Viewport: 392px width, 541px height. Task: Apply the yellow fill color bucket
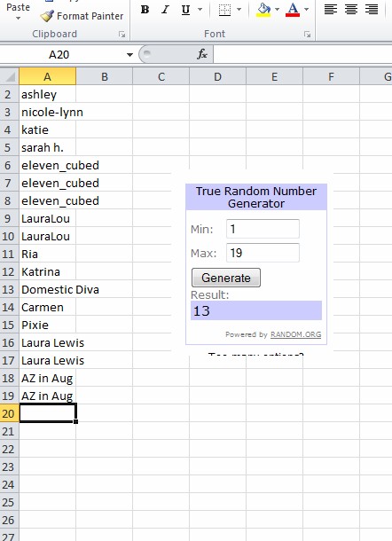(x=263, y=10)
